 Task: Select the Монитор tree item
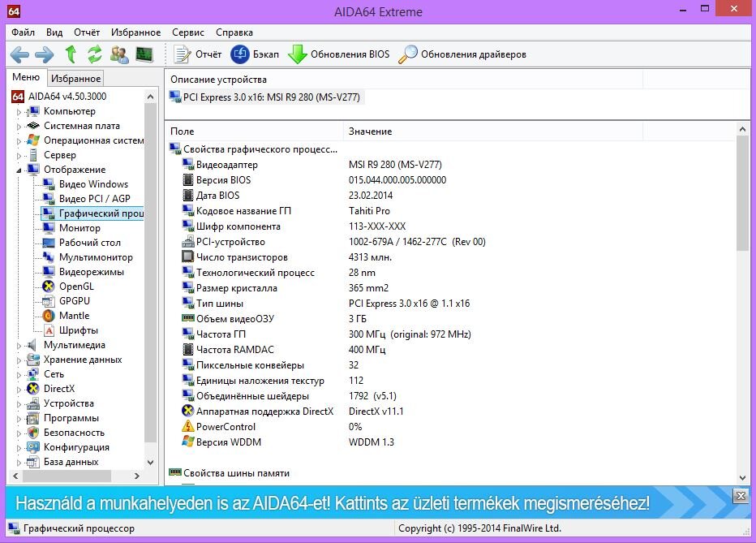(x=79, y=228)
